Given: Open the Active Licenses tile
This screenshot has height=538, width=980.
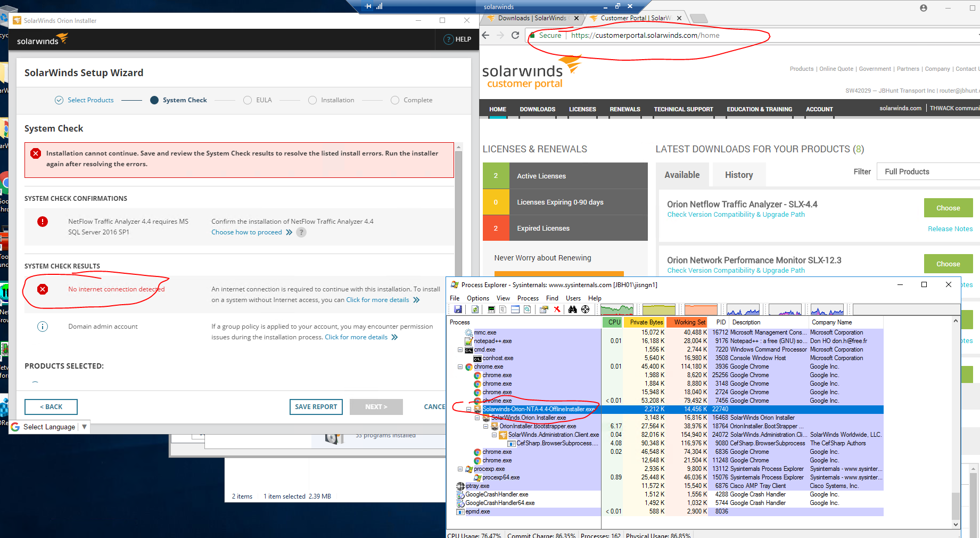Looking at the screenshot, I should tap(565, 176).
